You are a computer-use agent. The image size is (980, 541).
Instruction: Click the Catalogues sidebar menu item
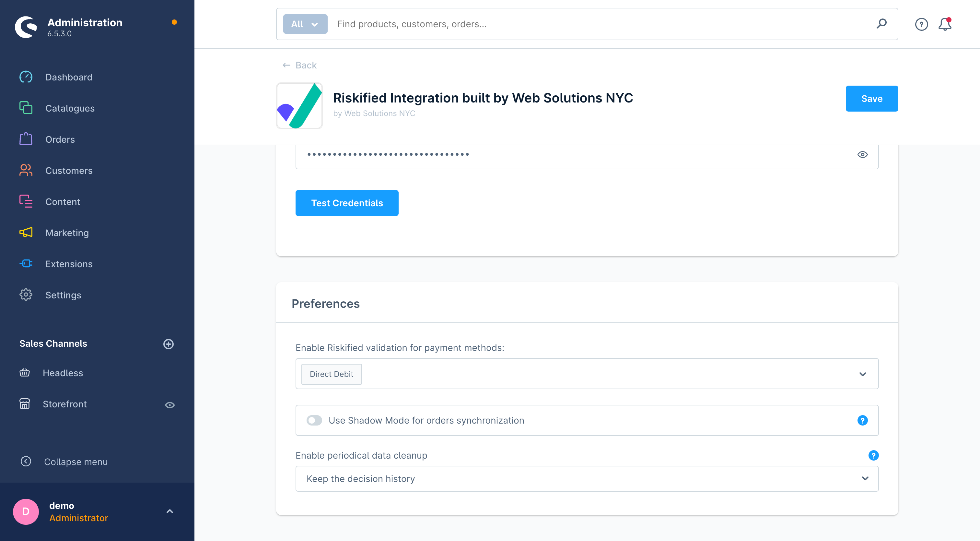70,108
